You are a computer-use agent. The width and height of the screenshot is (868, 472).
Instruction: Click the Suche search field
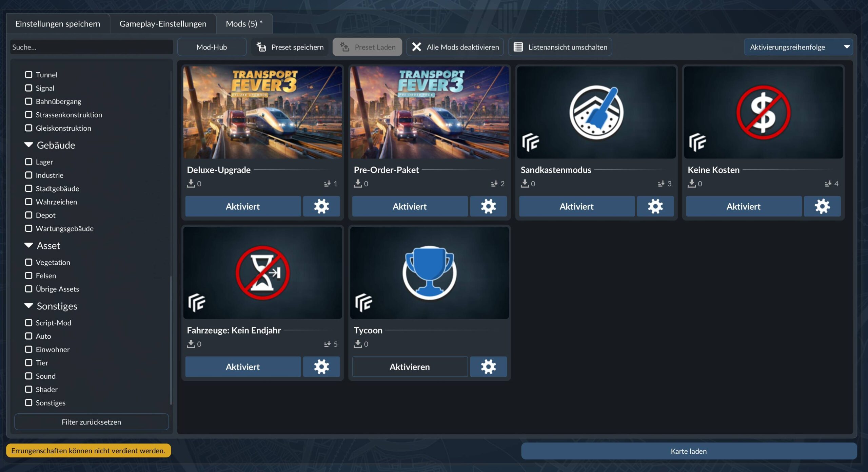[x=92, y=47]
